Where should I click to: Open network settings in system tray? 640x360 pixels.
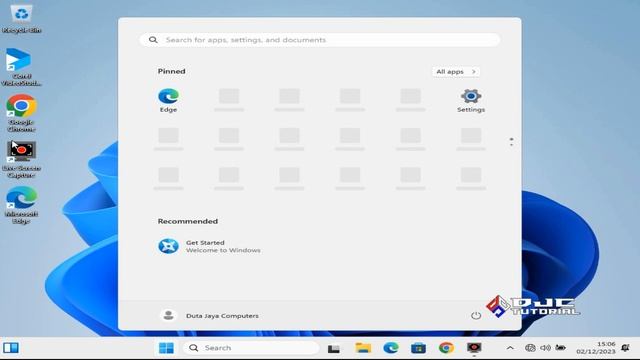(x=530, y=348)
